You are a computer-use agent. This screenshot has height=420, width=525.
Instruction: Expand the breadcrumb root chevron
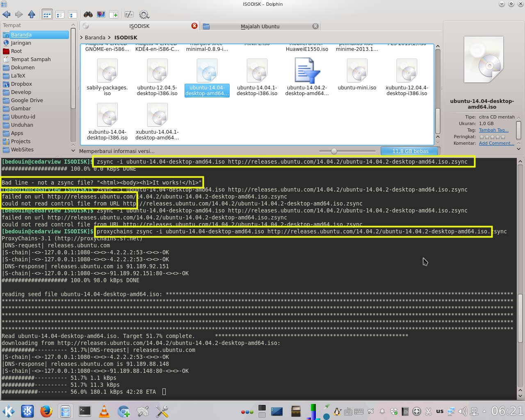click(82, 37)
